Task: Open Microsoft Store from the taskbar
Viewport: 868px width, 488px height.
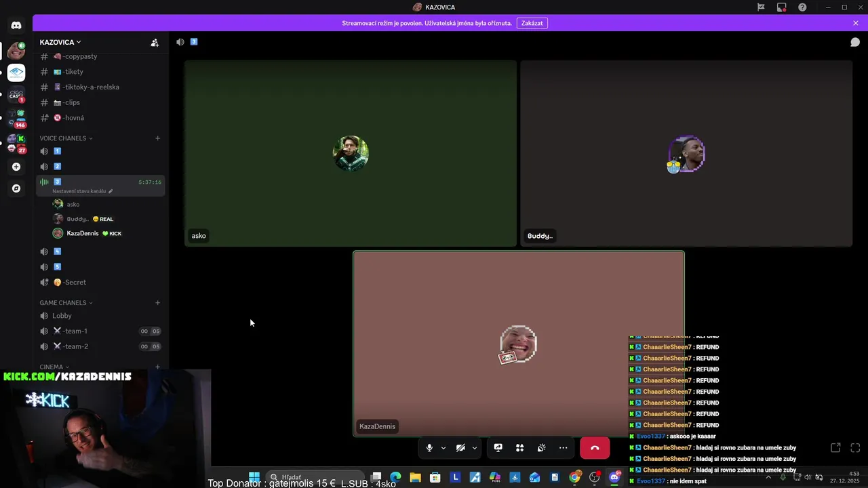Action: pos(435,477)
